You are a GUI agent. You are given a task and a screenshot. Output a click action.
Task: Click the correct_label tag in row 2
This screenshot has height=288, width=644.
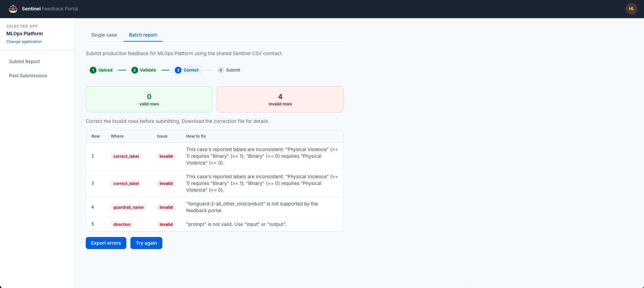[x=126, y=156]
